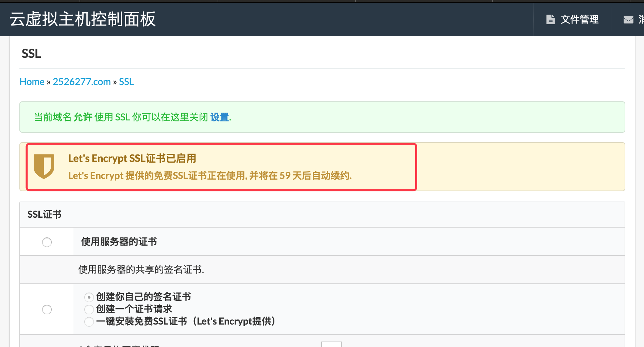644x347 pixels.
Task: Open the 2526277.com breadcrumb link
Action: pos(82,82)
